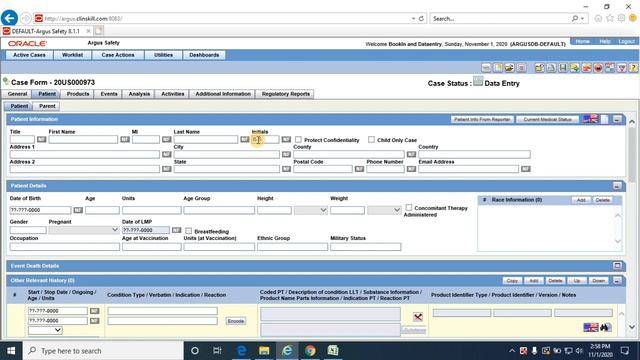Viewport: 640px width, 360px height.
Task: Click the save case floppy disk icon
Action: click(563, 68)
